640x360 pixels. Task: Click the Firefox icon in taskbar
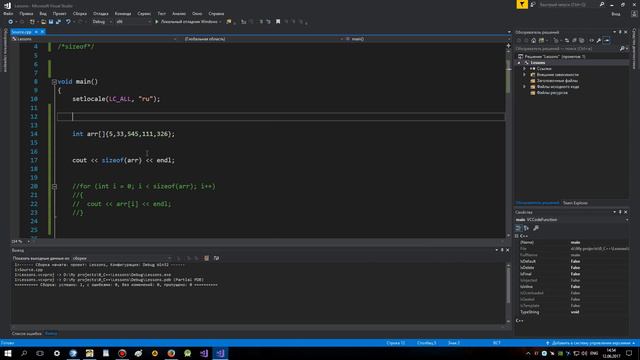[x=171, y=353]
